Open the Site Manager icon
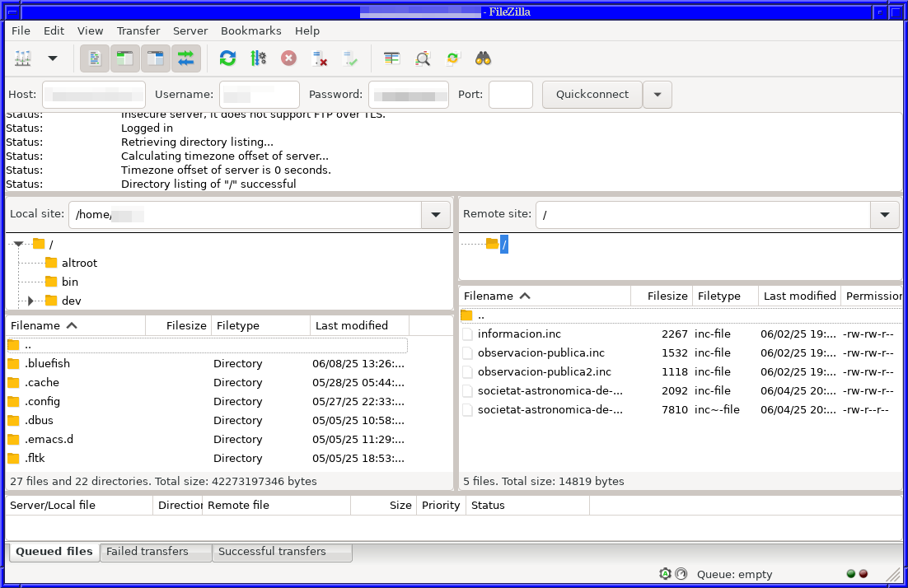 coord(23,58)
